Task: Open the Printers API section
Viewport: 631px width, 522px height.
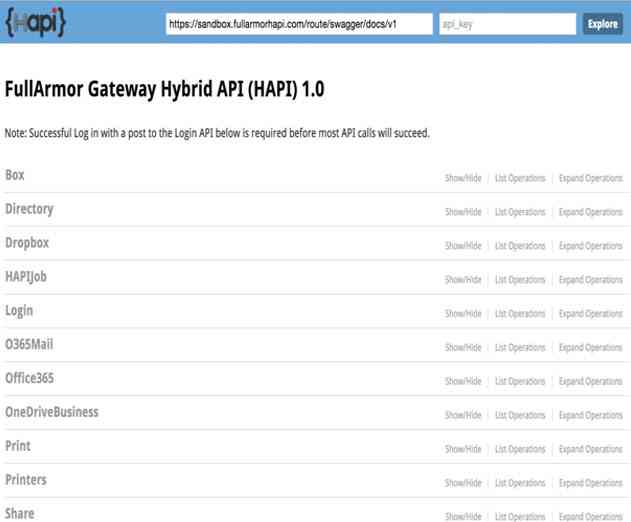Action: click(x=26, y=480)
